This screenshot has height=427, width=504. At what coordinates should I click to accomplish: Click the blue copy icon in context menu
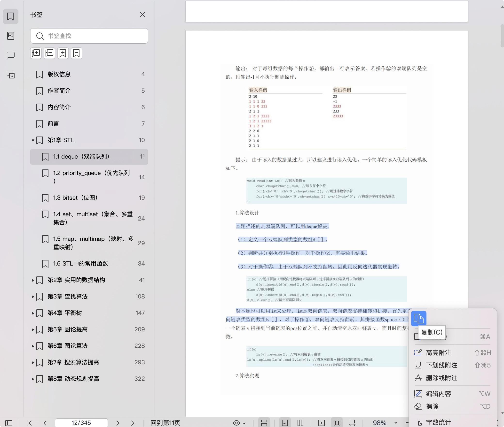click(418, 318)
